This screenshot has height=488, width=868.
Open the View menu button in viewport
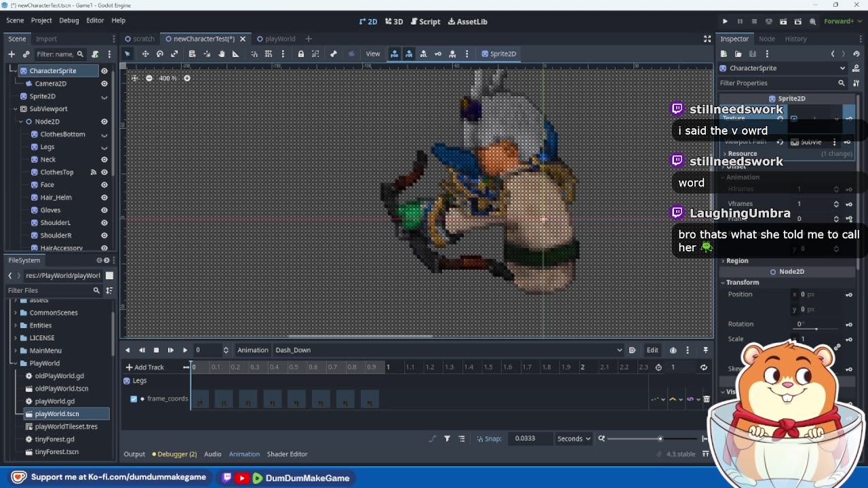pos(373,54)
